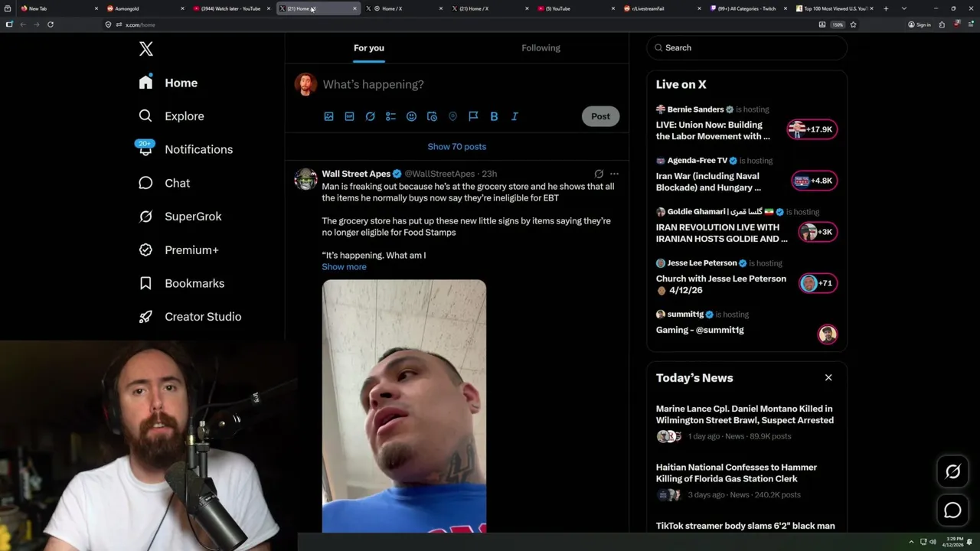Open the taskbar clock showing 1:29 PM
This screenshot has width=980, height=551.
point(954,542)
